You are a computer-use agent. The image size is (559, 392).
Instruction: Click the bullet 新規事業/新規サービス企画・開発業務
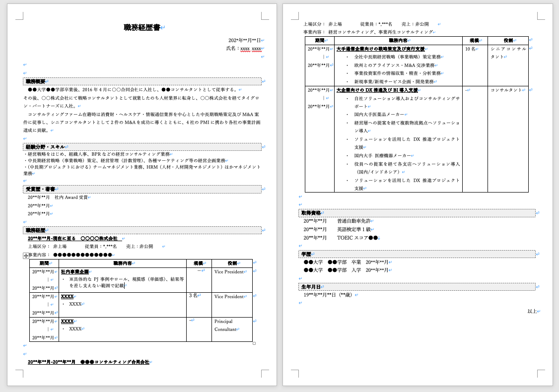(394, 81)
